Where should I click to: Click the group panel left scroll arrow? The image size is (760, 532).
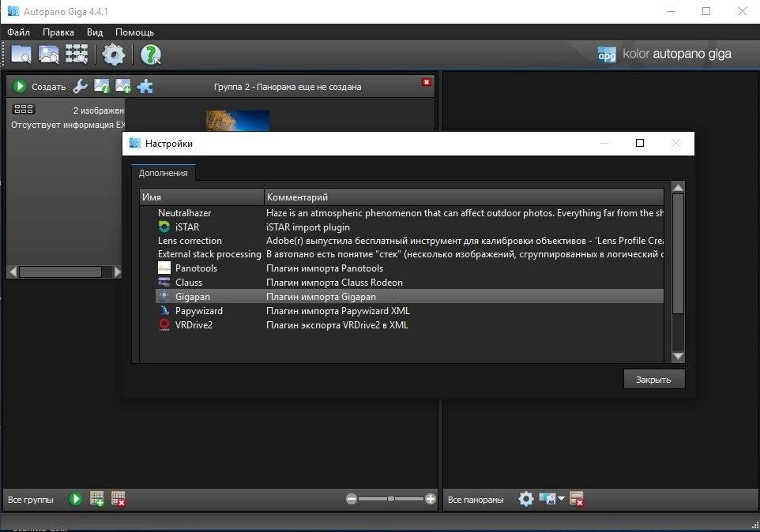click(13, 272)
